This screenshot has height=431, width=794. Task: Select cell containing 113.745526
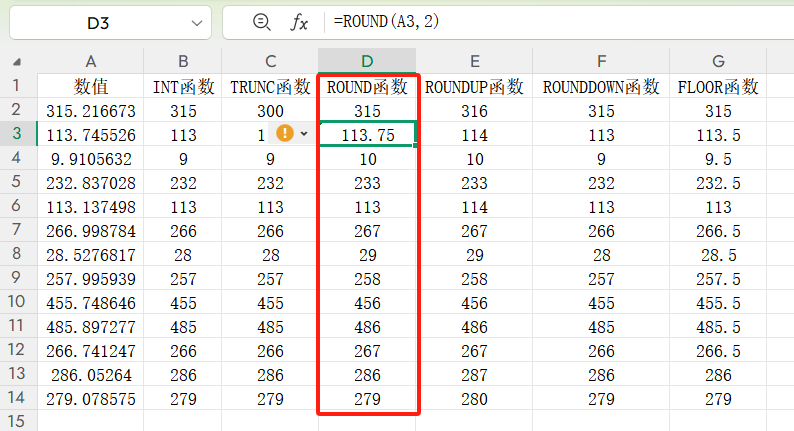pos(91,135)
